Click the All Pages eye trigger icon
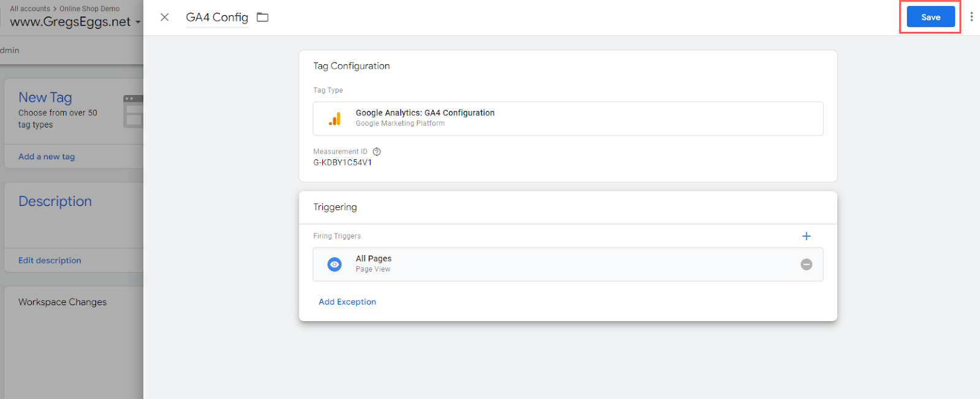The image size is (980, 399). coord(334,264)
